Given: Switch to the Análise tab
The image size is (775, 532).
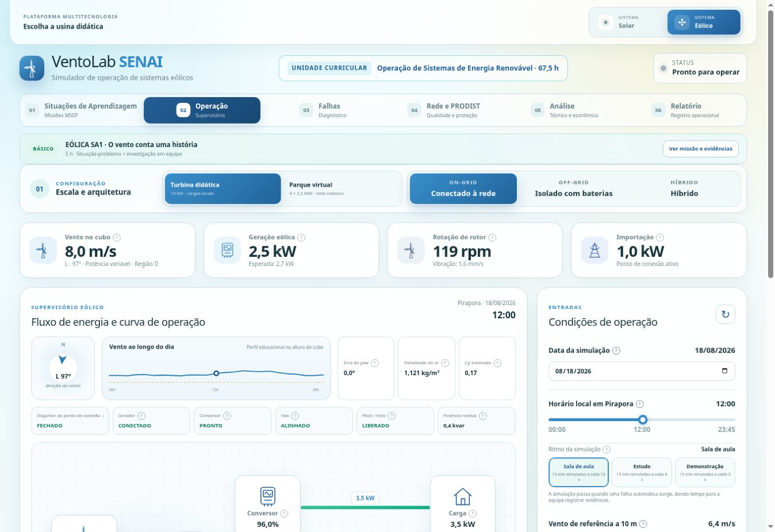Looking at the screenshot, I should coord(565,110).
